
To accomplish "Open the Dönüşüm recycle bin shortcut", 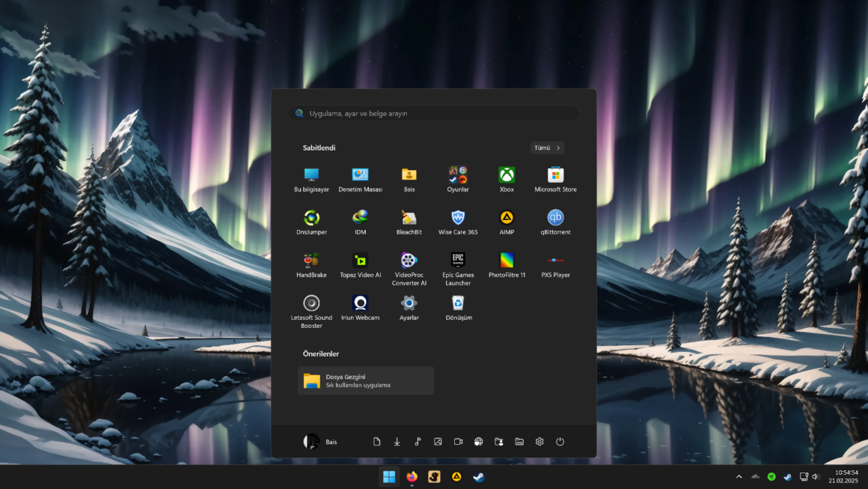I will [458, 308].
